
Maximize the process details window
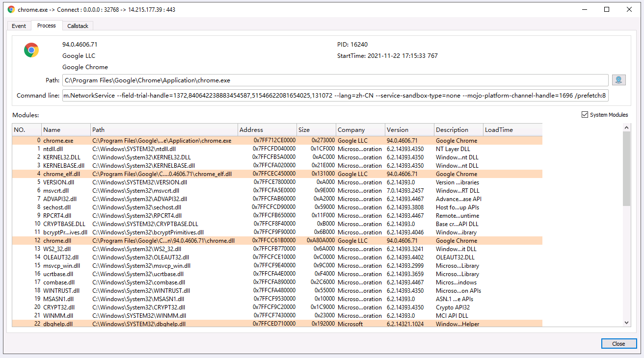pos(607,9)
